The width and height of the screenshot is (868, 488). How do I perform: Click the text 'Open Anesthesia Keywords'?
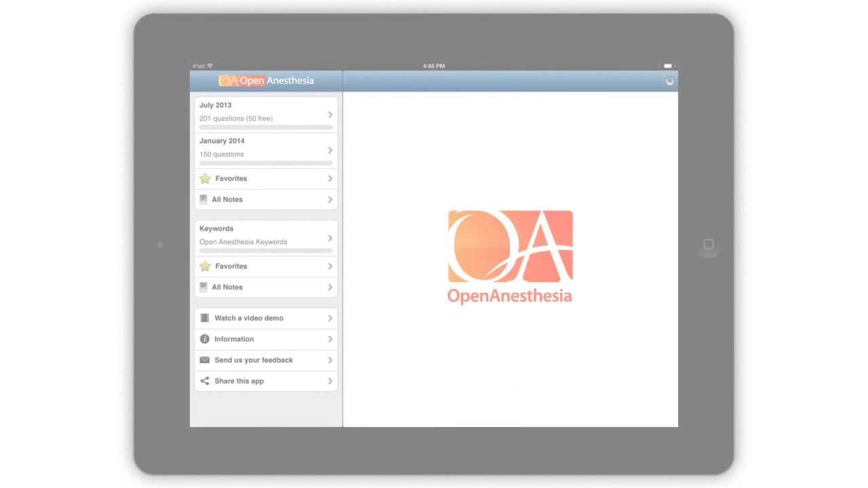(x=243, y=242)
